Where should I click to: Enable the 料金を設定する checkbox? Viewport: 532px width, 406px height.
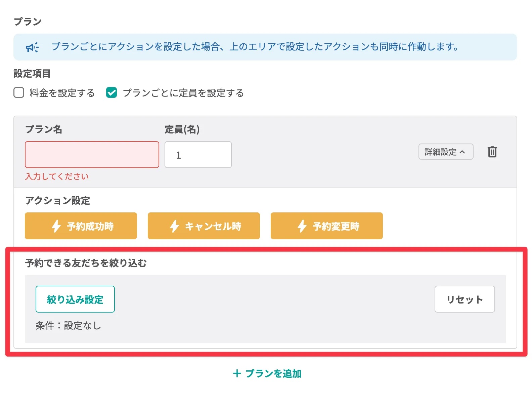click(x=19, y=92)
